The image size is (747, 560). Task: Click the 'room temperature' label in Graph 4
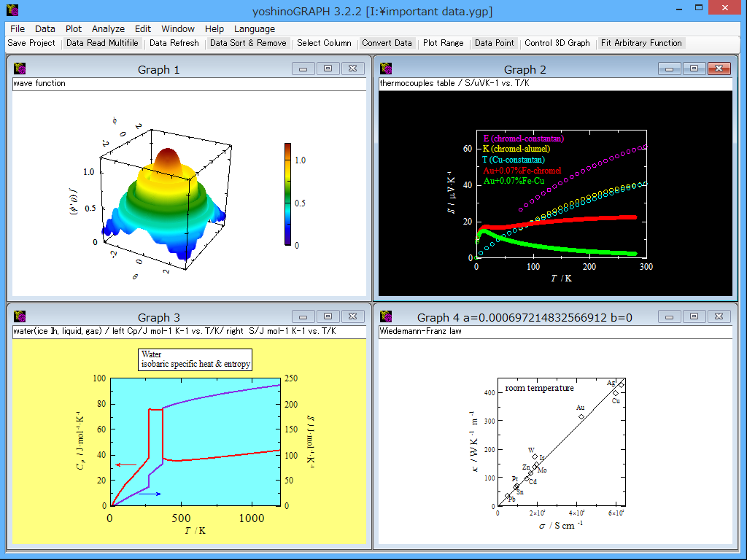pyautogui.click(x=539, y=388)
